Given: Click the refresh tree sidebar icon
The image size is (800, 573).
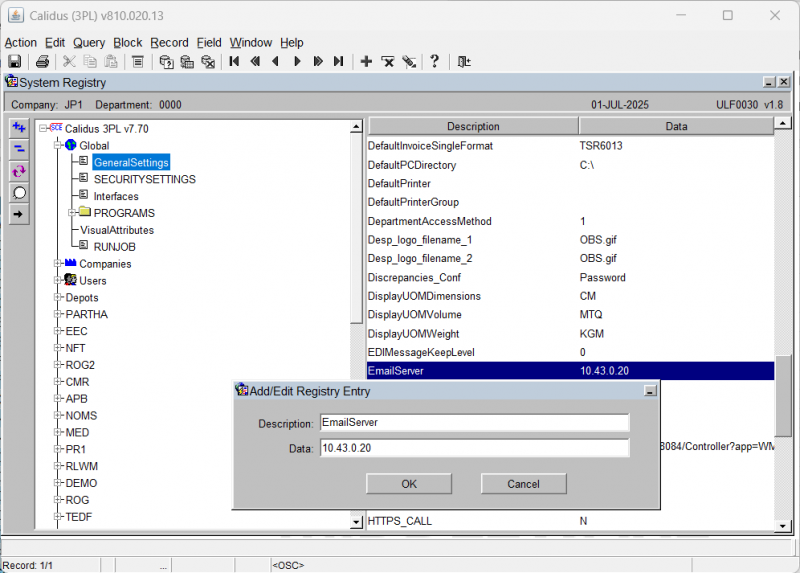Looking at the screenshot, I should pyautogui.click(x=19, y=171).
